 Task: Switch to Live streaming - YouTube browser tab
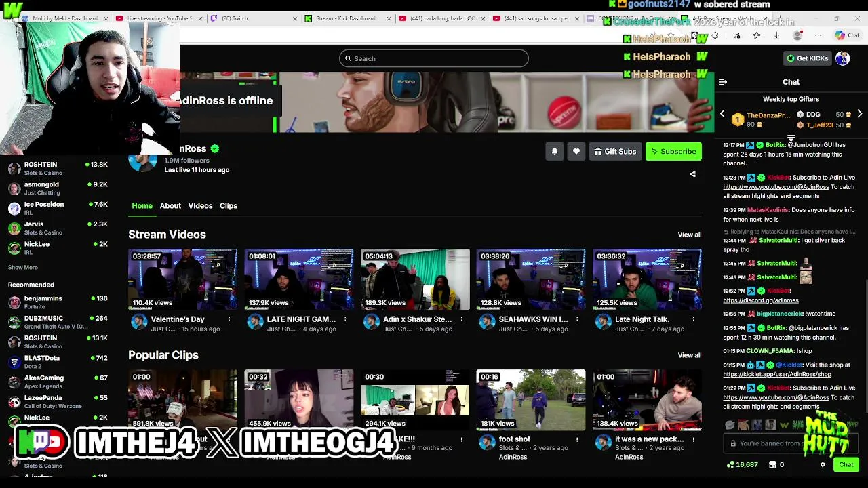160,18
